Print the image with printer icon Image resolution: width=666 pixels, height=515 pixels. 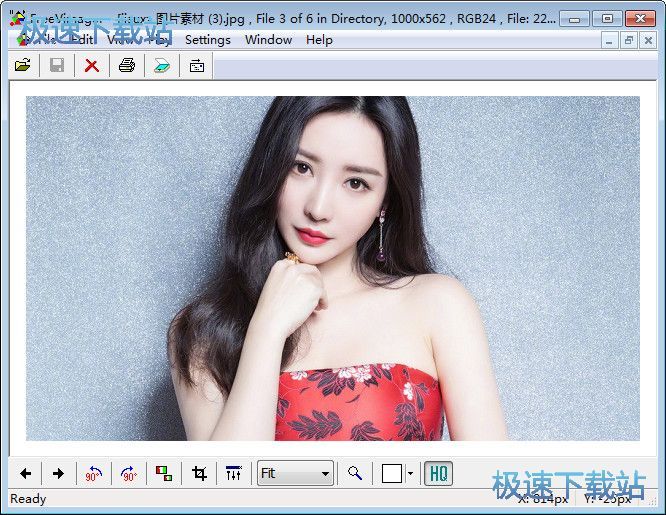[x=126, y=65]
